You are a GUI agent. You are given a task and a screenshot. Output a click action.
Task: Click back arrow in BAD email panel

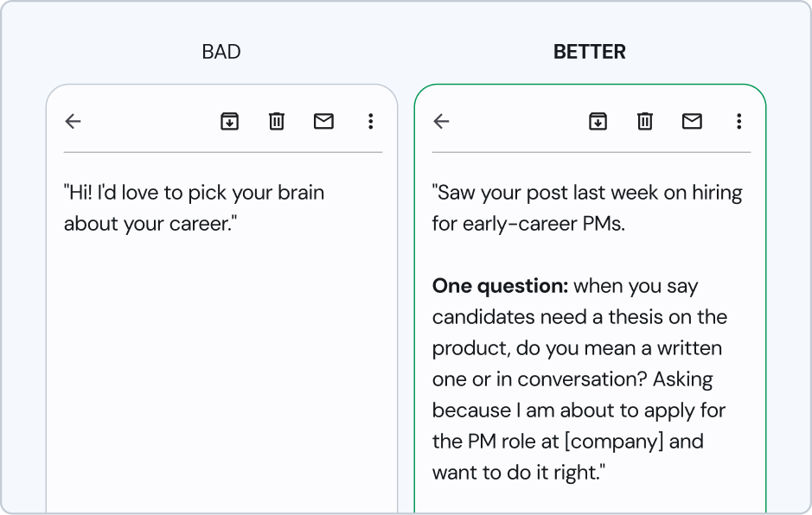tap(73, 121)
